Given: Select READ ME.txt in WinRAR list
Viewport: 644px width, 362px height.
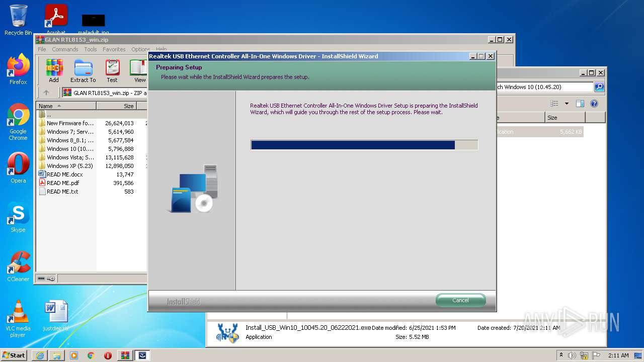Looking at the screenshot, I should (x=92, y=192).
